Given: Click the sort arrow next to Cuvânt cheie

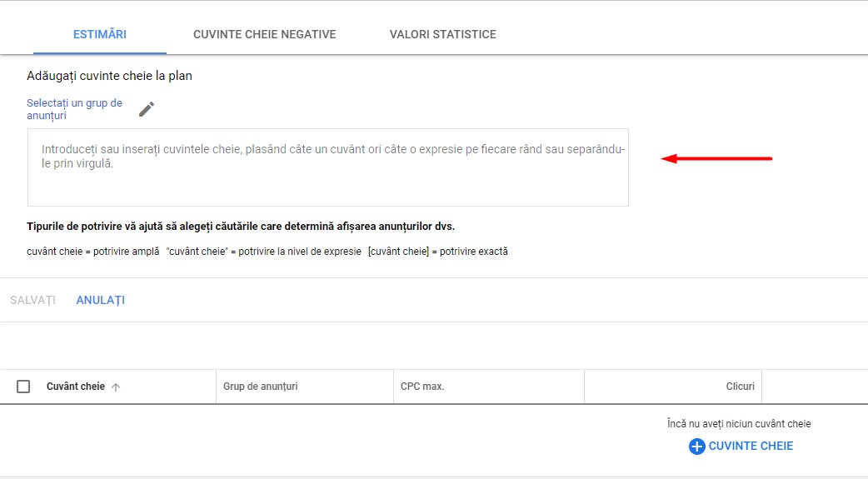Looking at the screenshot, I should 116,387.
